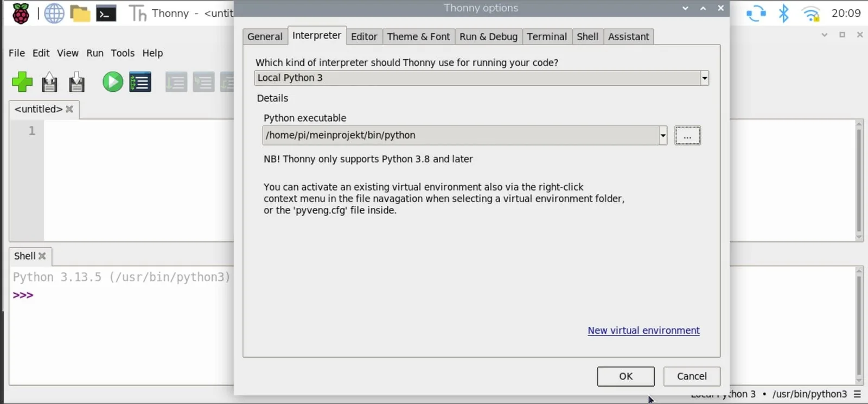Browse for Python executable with ... button

tap(687, 136)
